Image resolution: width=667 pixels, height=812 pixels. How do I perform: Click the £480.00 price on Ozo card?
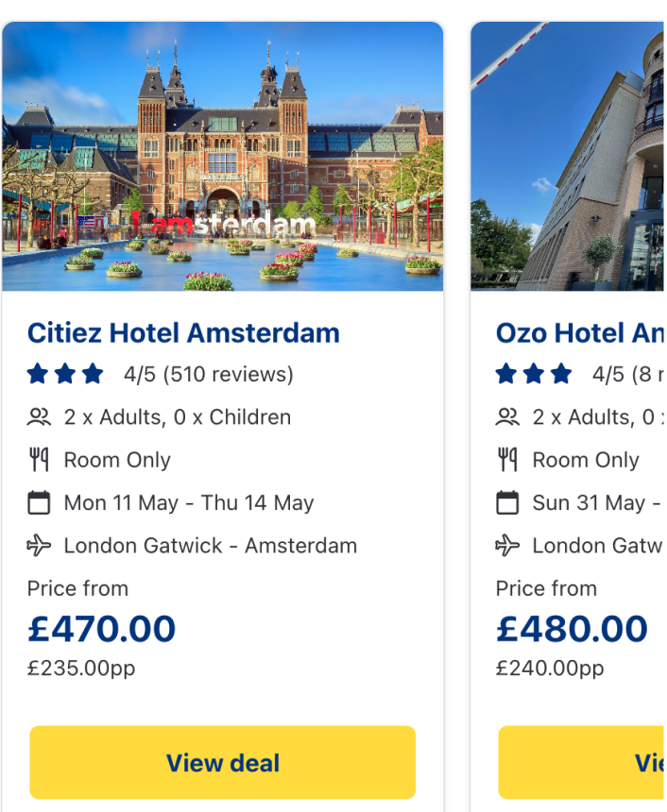click(x=571, y=629)
